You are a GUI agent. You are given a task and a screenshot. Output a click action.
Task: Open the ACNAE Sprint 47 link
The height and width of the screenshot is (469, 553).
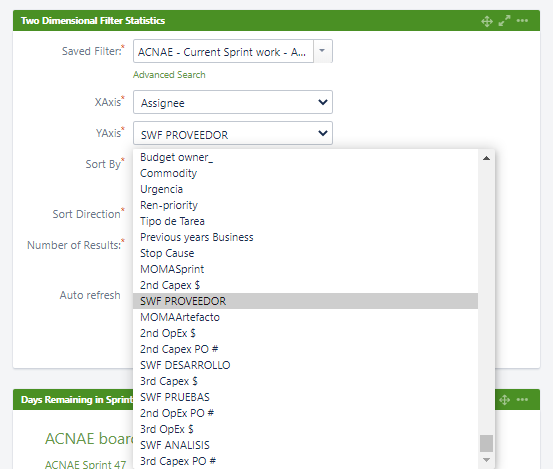(85, 464)
